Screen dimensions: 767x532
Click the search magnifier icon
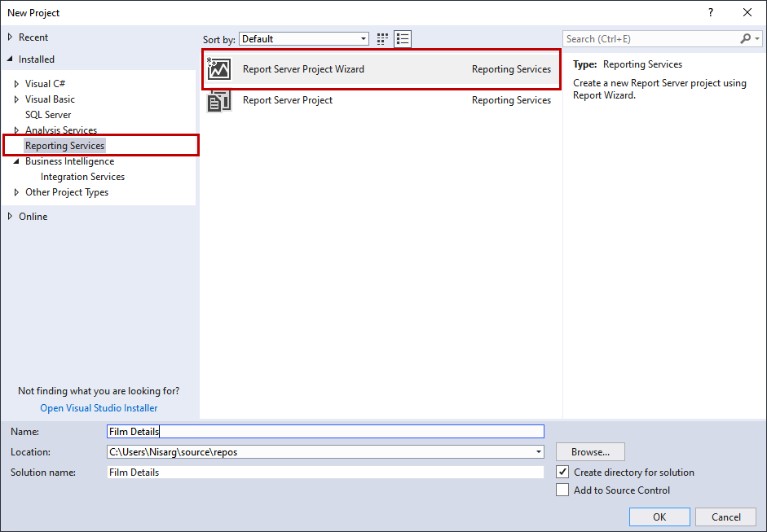tap(746, 38)
